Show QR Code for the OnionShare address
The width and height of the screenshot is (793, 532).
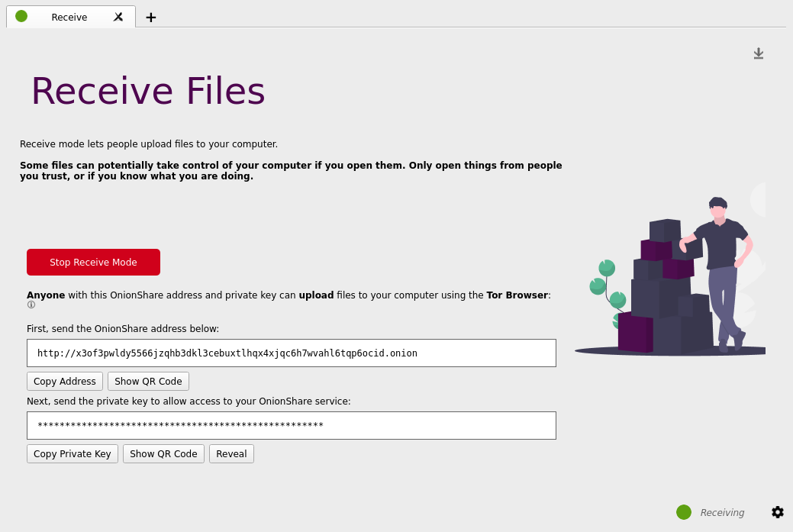tap(148, 381)
